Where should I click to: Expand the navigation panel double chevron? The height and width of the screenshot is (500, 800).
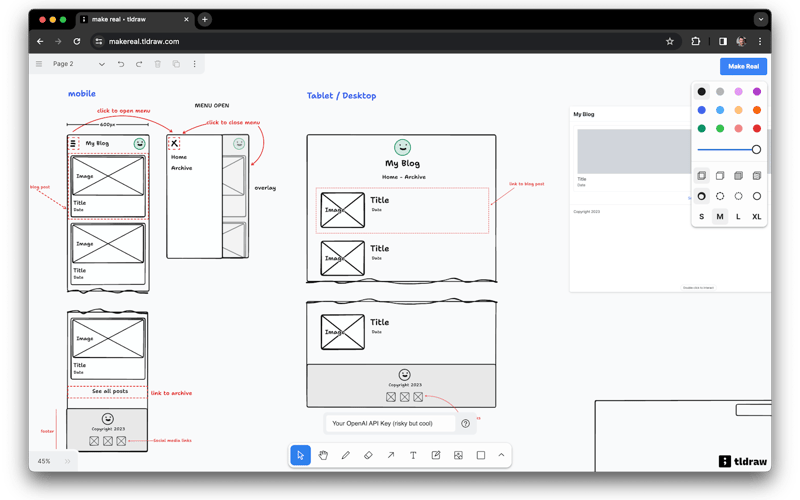point(68,461)
